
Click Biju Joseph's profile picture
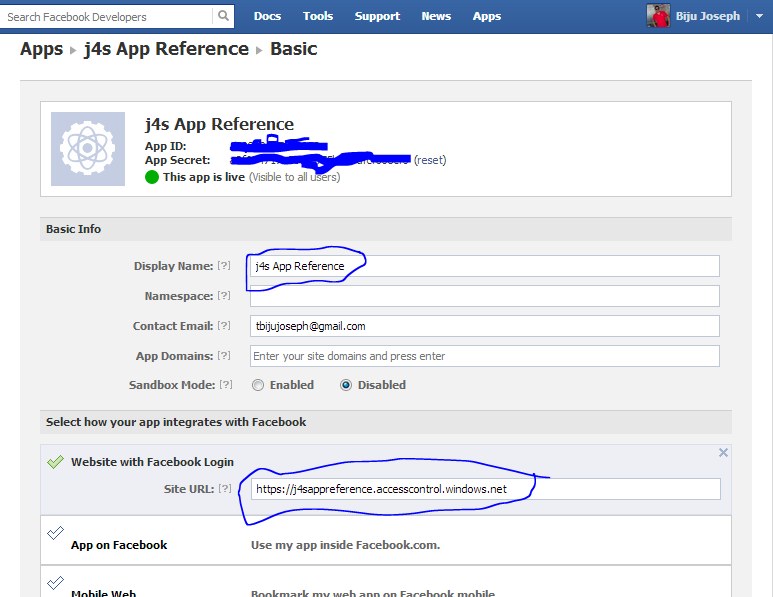point(658,16)
